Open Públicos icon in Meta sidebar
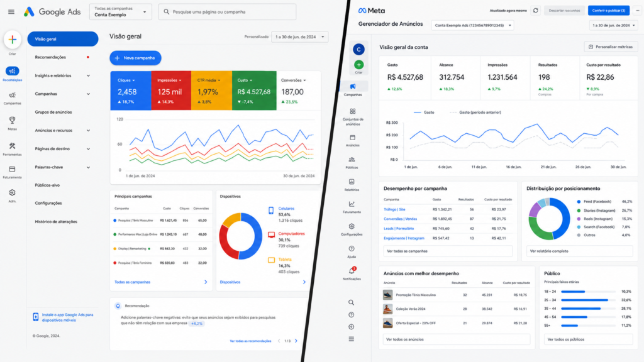 (352, 160)
